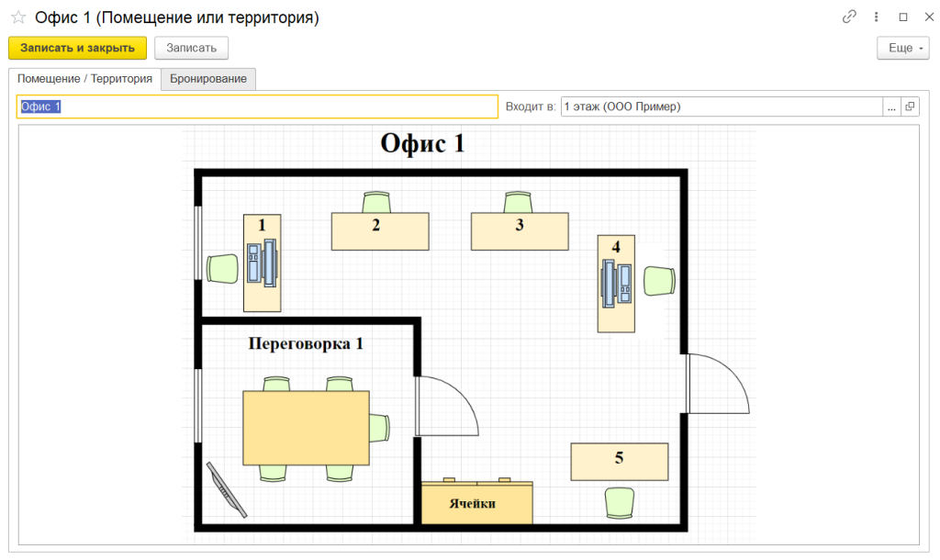Click the green chair at desk 5
The width and height of the screenshot is (940, 560).
point(620,502)
